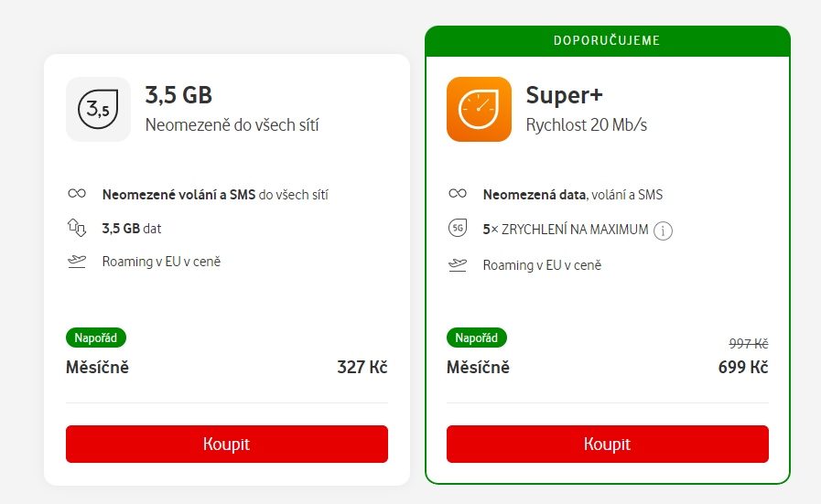
Task: Click the 327 Kč monthly price
Action: pos(362,368)
